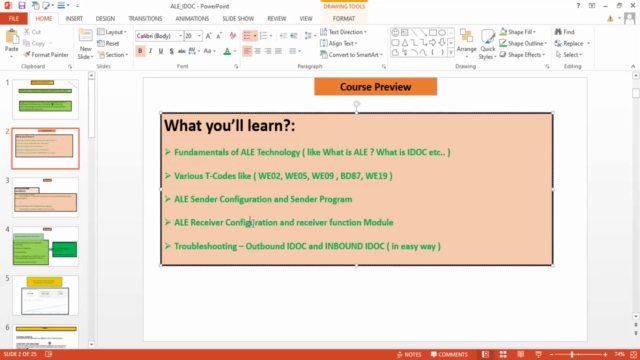640x360 pixels.
Task: Apply strikethrough formatting
Action: [x=182, y=51]
